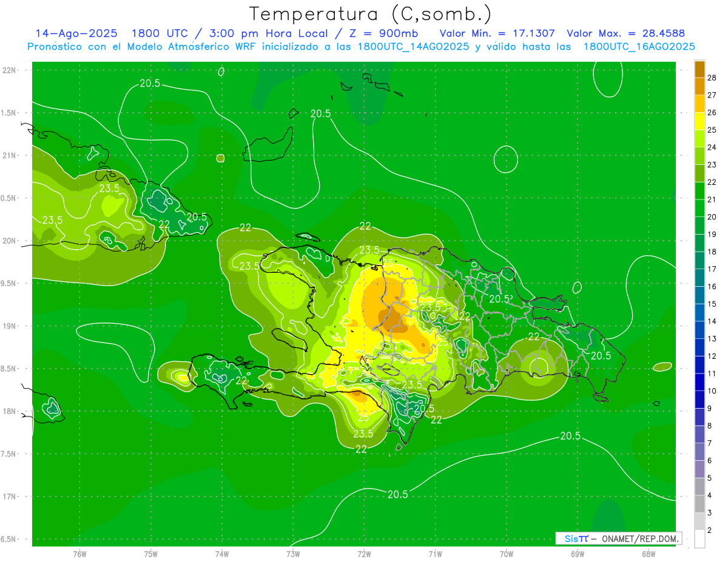This screenshot has width=728, height=562.
Task: Click legend scale value 24
Action: point(712,147)
